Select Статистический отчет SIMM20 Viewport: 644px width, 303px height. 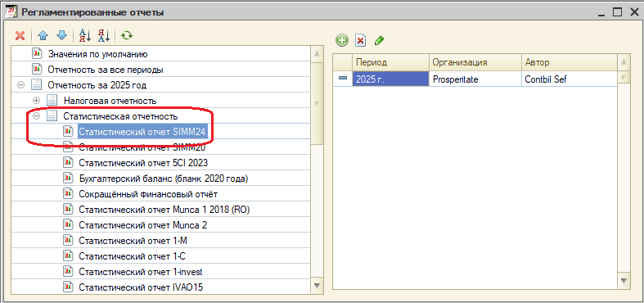pyautogui.click(x=142, y=147)
